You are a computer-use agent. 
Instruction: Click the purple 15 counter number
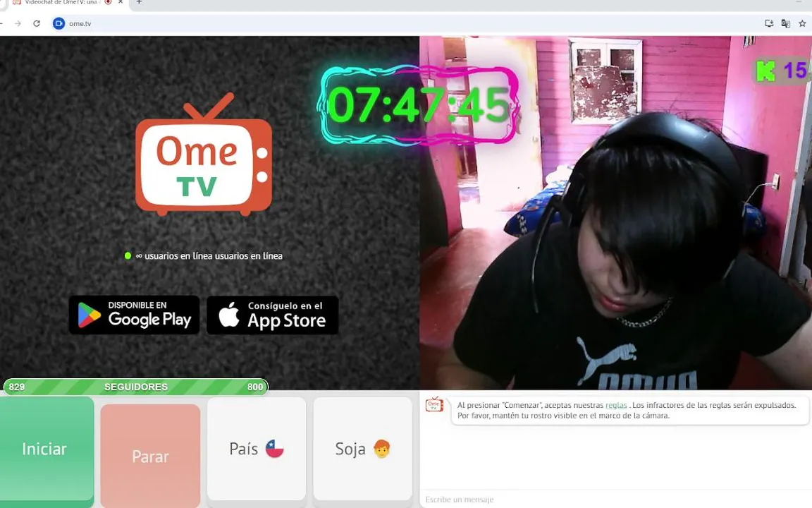click(795, 71)
